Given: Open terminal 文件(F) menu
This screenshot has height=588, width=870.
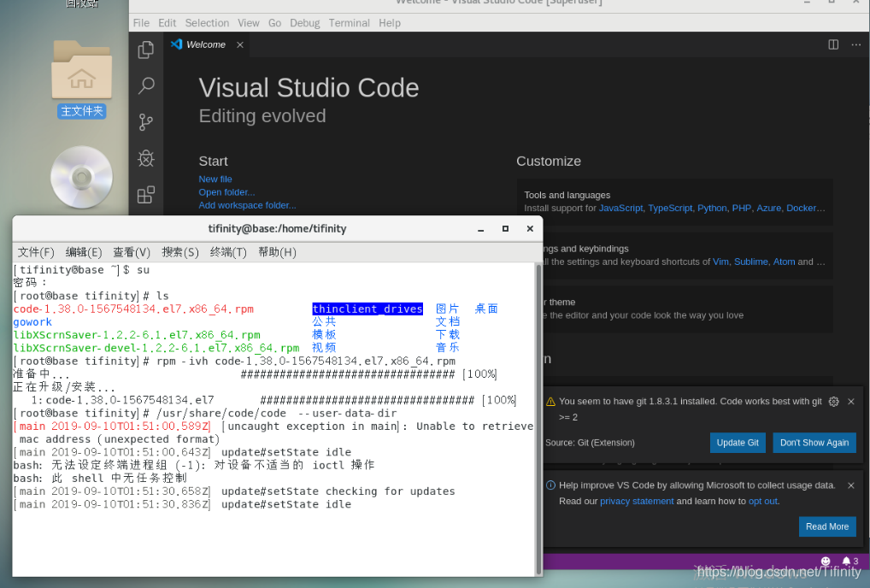Looking at the screenshot, I should pyautogui.click(x=36, y=252).
